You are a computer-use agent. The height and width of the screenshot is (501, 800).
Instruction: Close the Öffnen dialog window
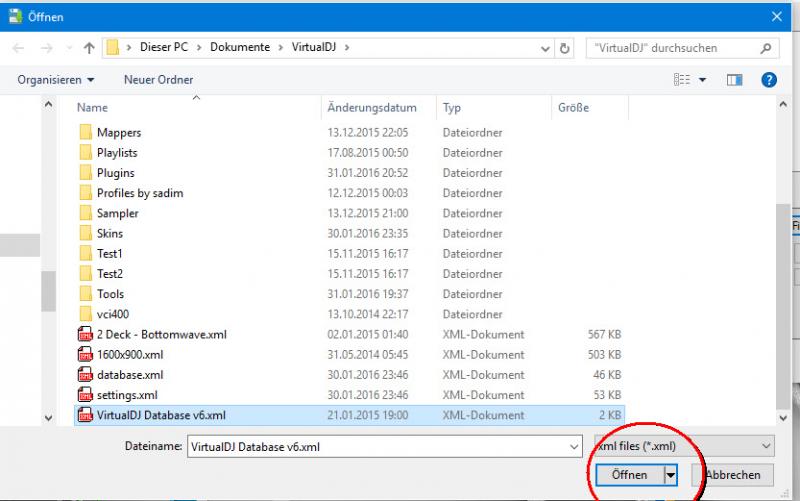777,17
